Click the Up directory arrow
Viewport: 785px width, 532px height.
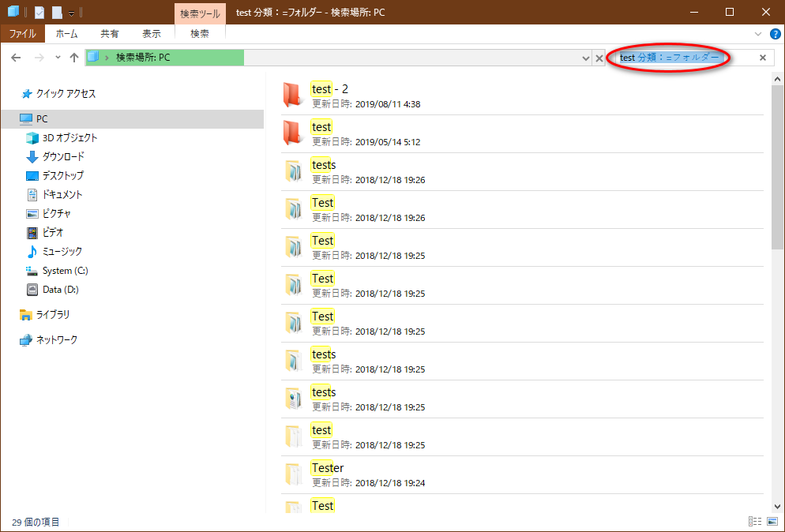(x=74, y=58)
